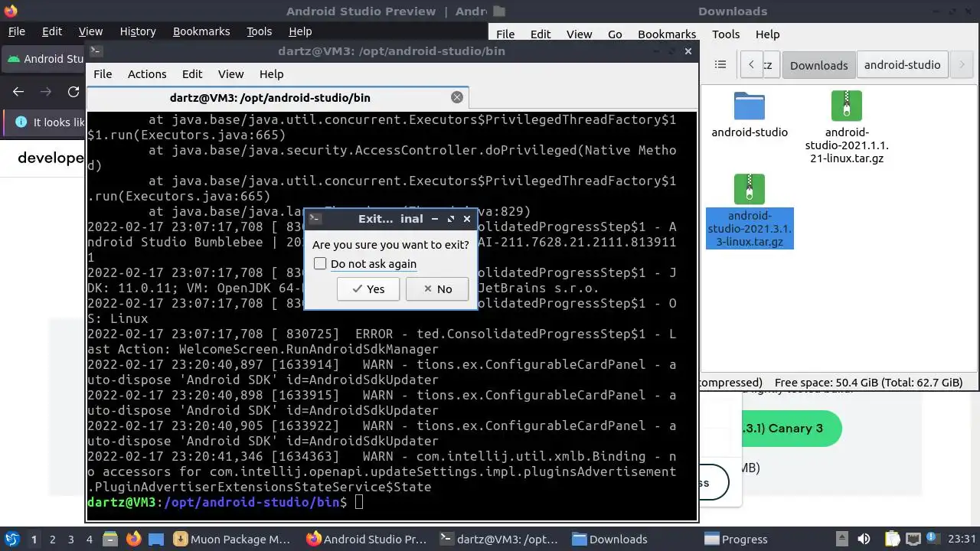Open Firefox's File menu
This screenshot has height=551, width=980.
click(17, 31)
